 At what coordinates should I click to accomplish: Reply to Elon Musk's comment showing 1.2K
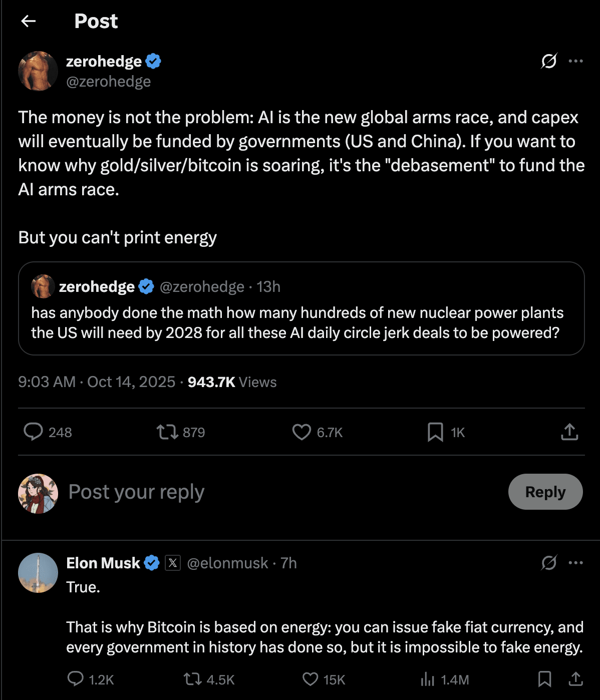point(76,679)
